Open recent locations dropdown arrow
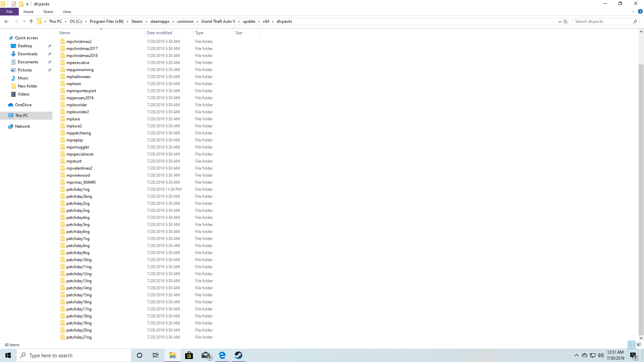Viewport: 644px width, 362px height. 24,21
